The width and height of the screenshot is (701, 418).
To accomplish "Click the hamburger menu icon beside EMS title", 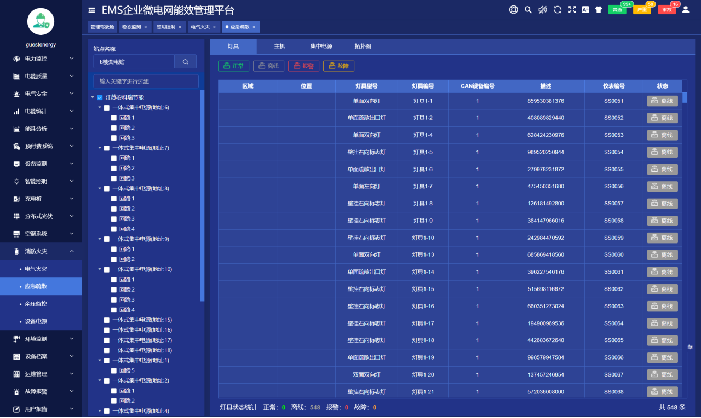I will coord(92,9).
